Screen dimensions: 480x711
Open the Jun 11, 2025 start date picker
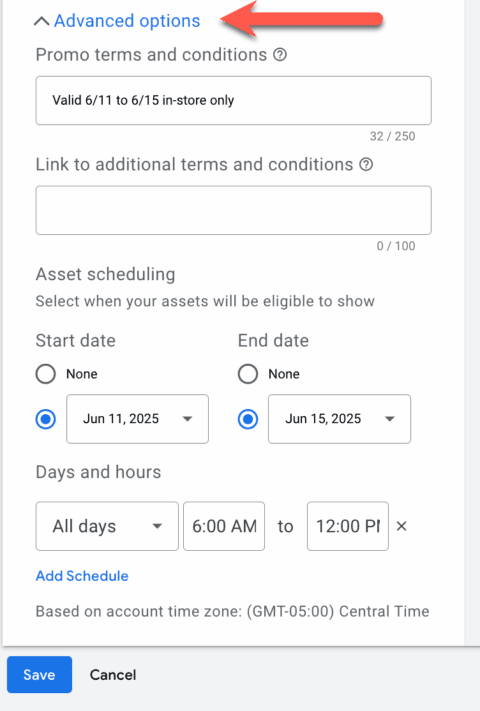click(137, 419)
